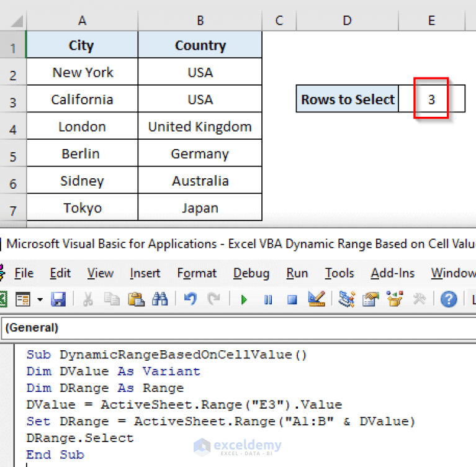
Task: Select the London cell
Action: [83, 126]
